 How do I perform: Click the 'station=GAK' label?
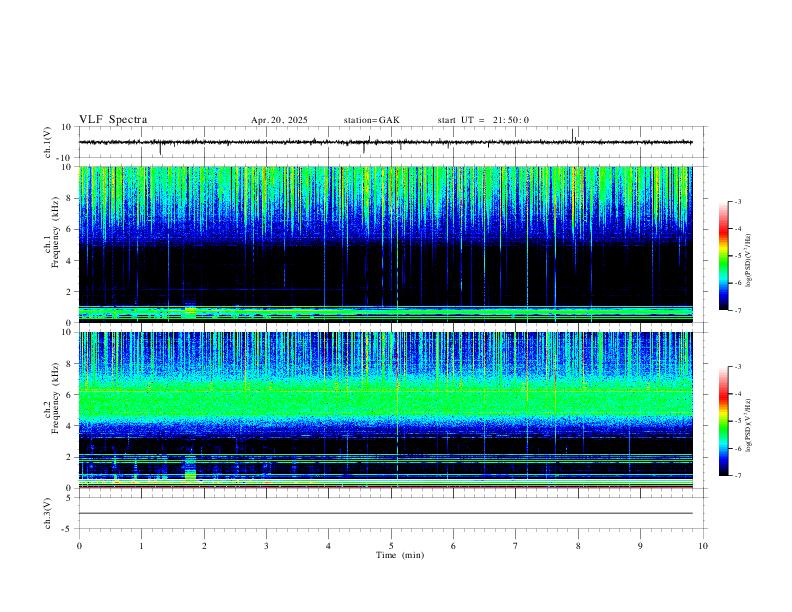coord(371,120)
